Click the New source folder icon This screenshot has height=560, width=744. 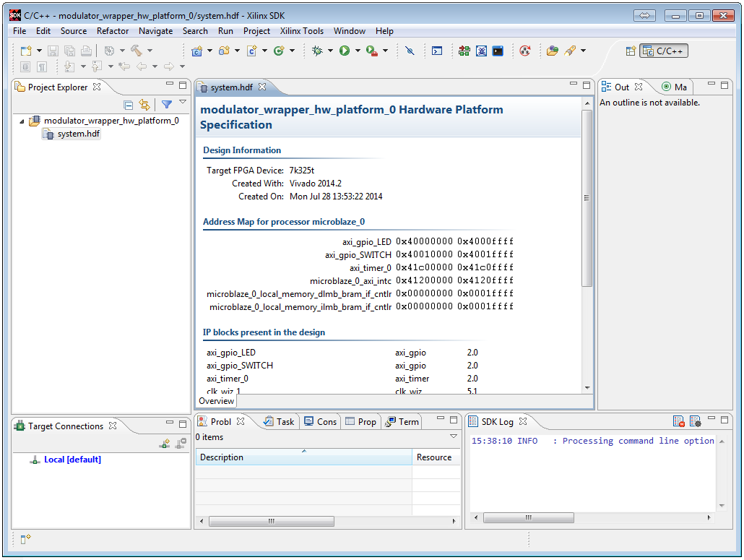pos(224,51)
